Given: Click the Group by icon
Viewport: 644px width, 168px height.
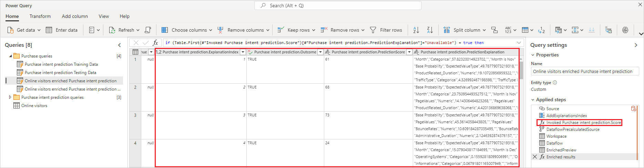Looking at the screenshot, I should click(494, 30).
